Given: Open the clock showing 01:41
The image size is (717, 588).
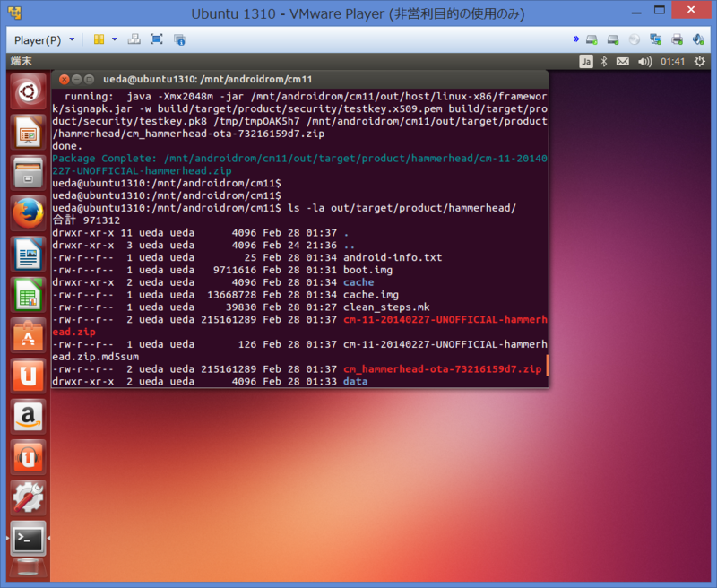Looking at the screenshot, I should 672,61.
